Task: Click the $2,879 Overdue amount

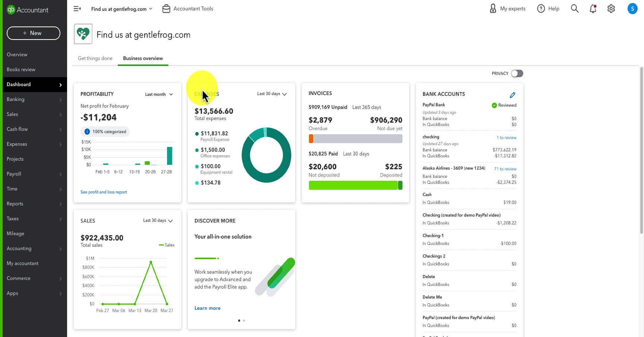Action: tap(320, 120)
